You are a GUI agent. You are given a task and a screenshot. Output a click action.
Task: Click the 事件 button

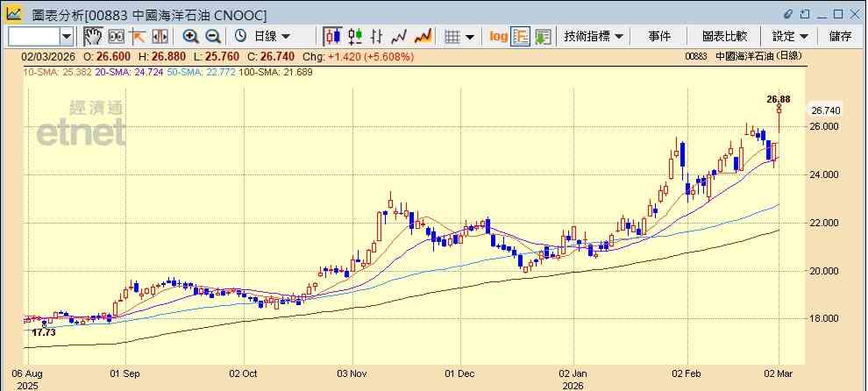pyautogui.click(x=659, y=37)
